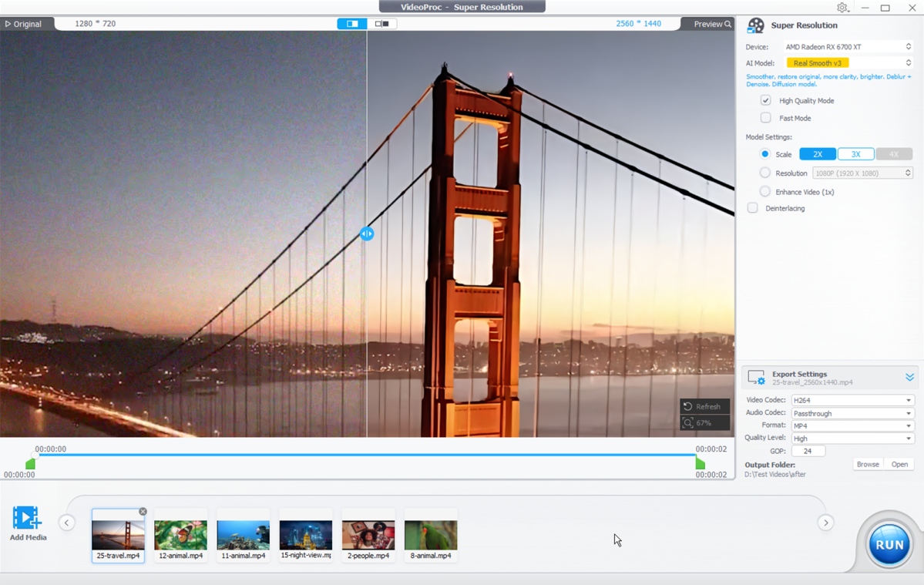This screenshot has height=585, width=924.
Task: Collapse the Export Settings panel chevron
Action: pos(909,377)
